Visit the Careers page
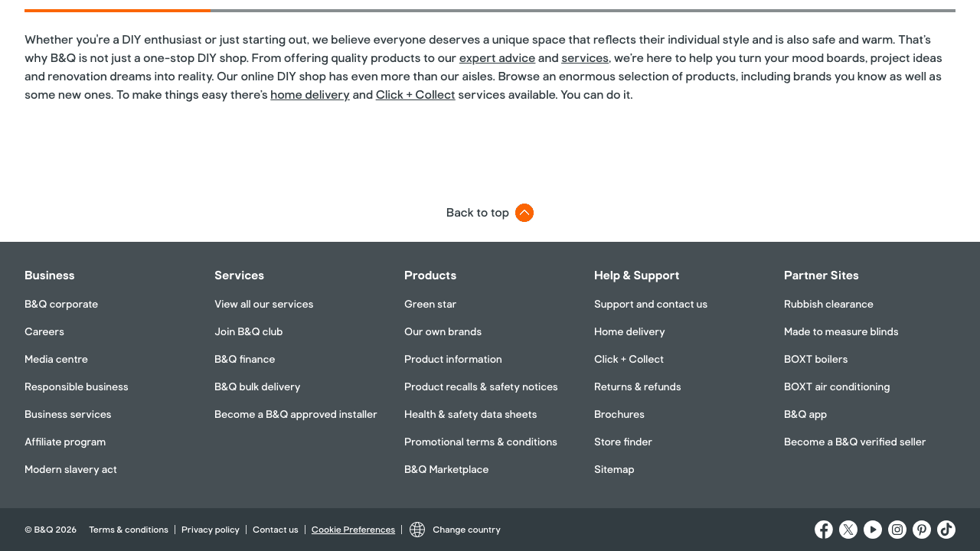980x551 pixels. coord(44,332)
